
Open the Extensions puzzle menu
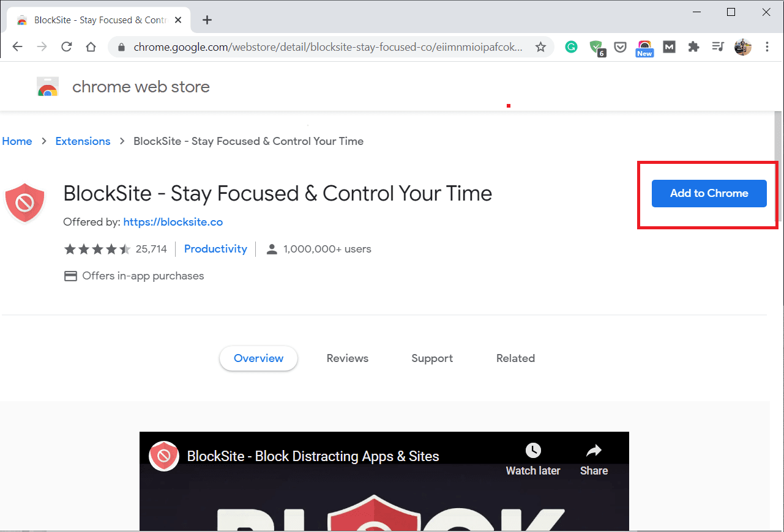coord(693,47)
